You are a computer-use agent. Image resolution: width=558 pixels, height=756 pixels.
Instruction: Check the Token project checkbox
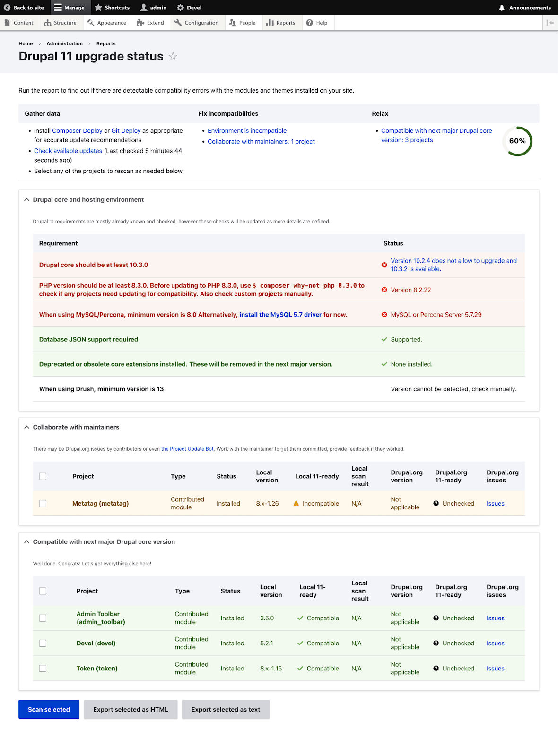click(x=43, y=669)
